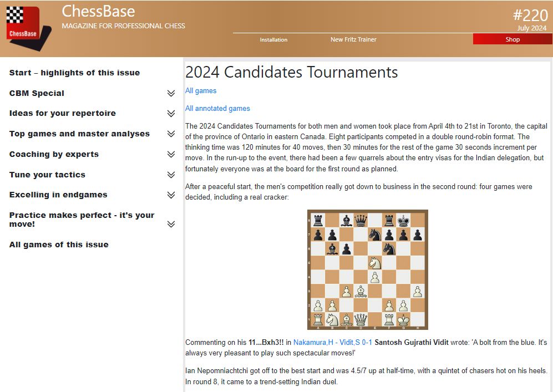Select All games of this issue
Screen dimensions: 553x392
[59, 245]
